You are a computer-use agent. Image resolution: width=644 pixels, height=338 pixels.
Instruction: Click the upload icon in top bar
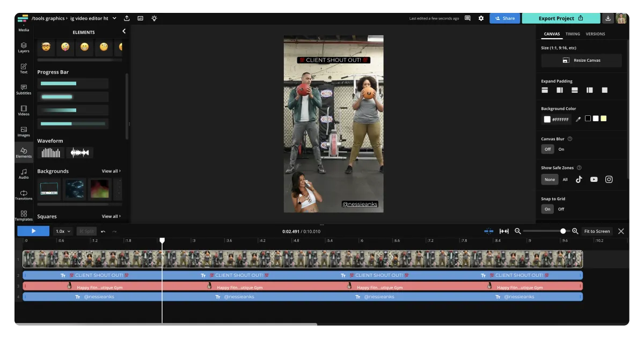coord(127,18)
